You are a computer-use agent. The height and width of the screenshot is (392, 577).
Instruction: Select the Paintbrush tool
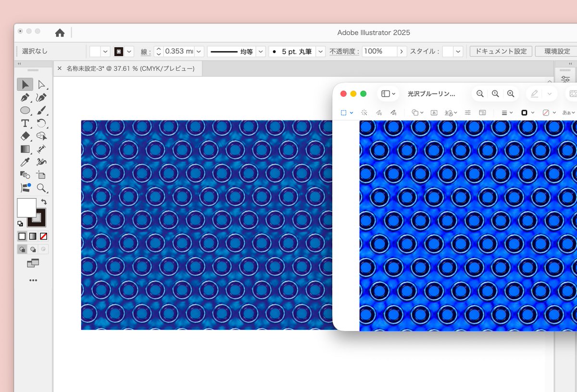[x=41, y=111]
